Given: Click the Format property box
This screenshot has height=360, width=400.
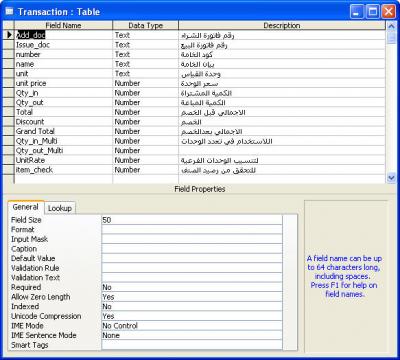Looking at the screenshot, I should tap(192, 229).
